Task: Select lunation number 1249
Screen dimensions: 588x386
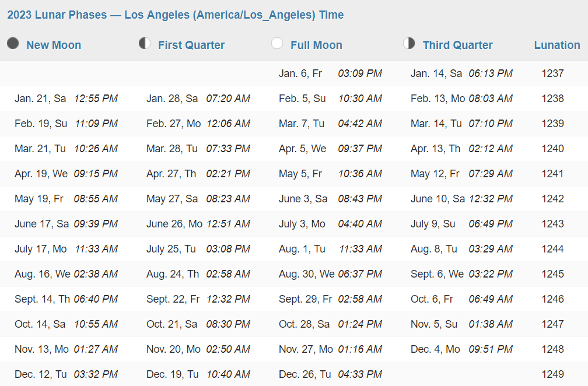Action: point(552,374)
